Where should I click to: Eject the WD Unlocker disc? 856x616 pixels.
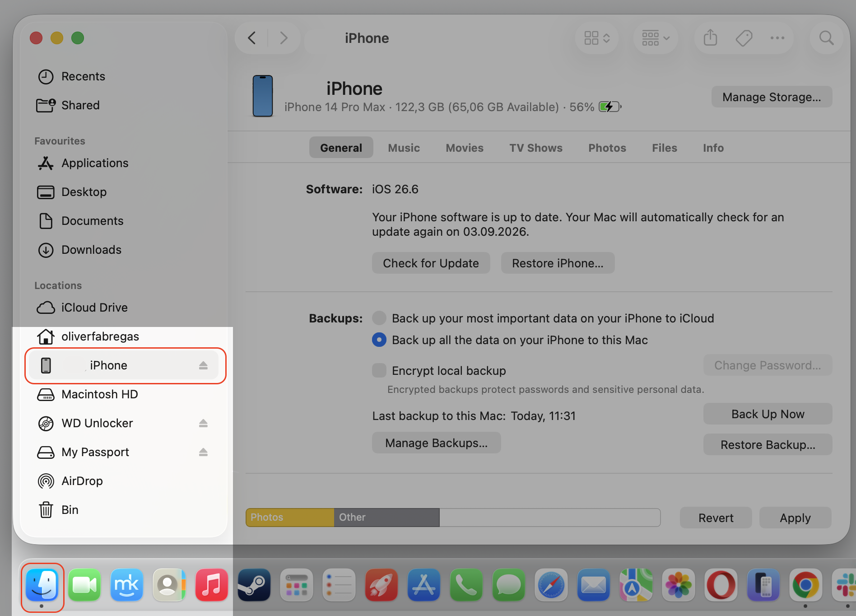point(203,423)
